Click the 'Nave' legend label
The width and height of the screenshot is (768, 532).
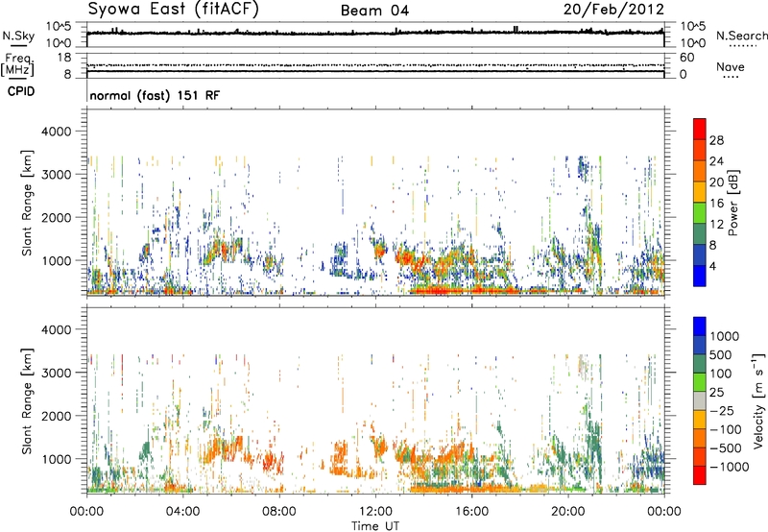(731, 67)
